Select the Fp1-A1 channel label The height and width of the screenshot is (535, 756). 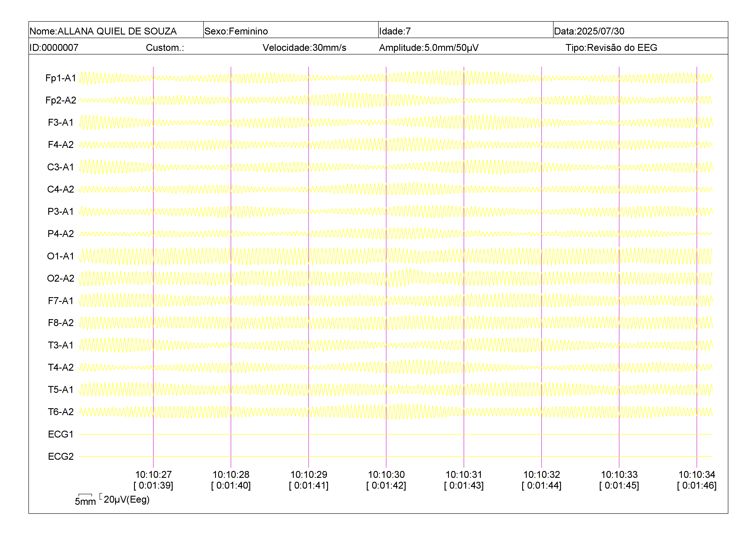(61, 78)
